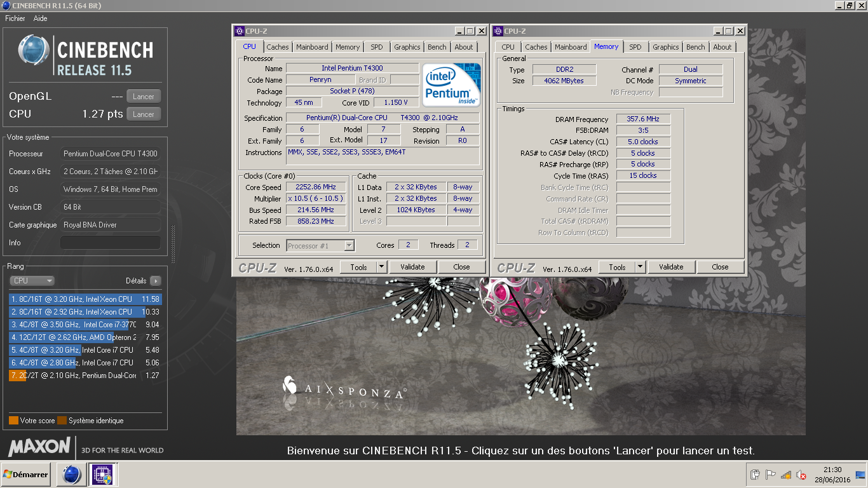Click Validate in left CPU-Z window
Viewport: 868px width, 488px height.
412,268
